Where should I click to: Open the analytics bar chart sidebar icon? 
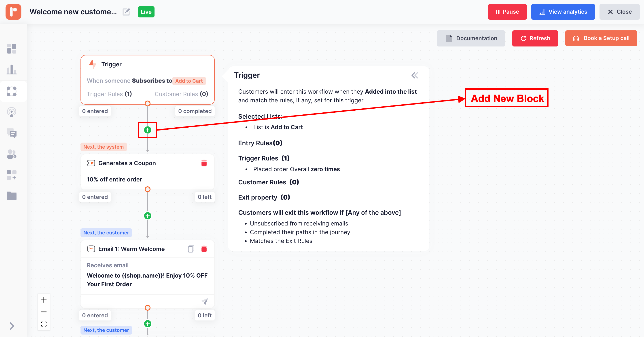(11, 70)
